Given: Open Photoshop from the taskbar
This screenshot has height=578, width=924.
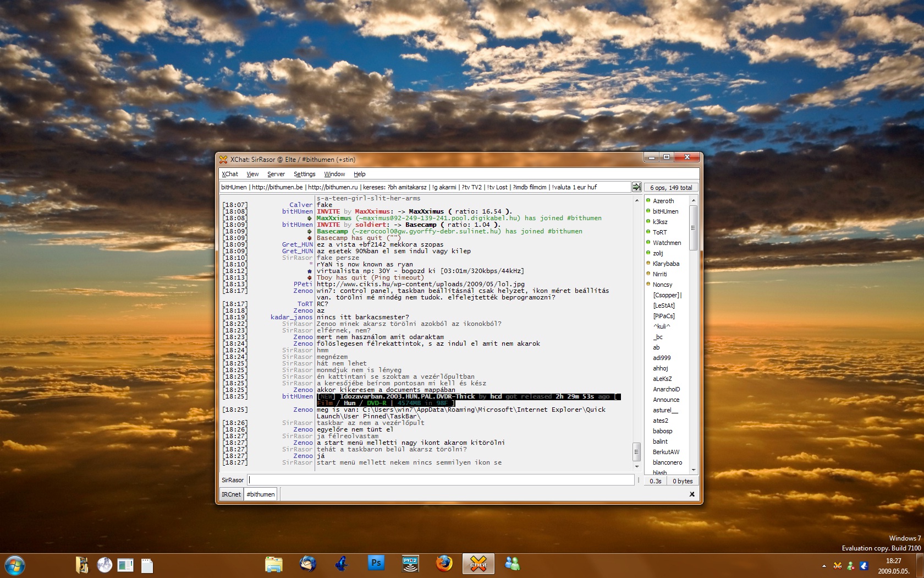Looking at the screenshot, I should (x=376, y=563).
